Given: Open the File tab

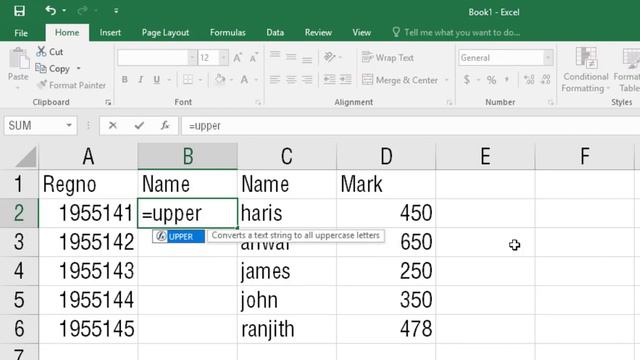Looking at the screenshot, I should point(21,33).
